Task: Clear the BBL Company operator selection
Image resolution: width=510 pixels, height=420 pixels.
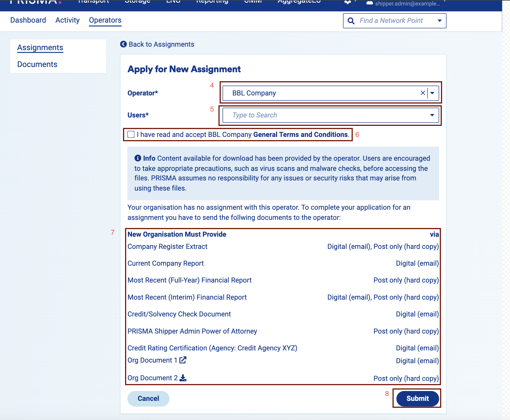Action: pyautogui.click(x=423, y=93)
